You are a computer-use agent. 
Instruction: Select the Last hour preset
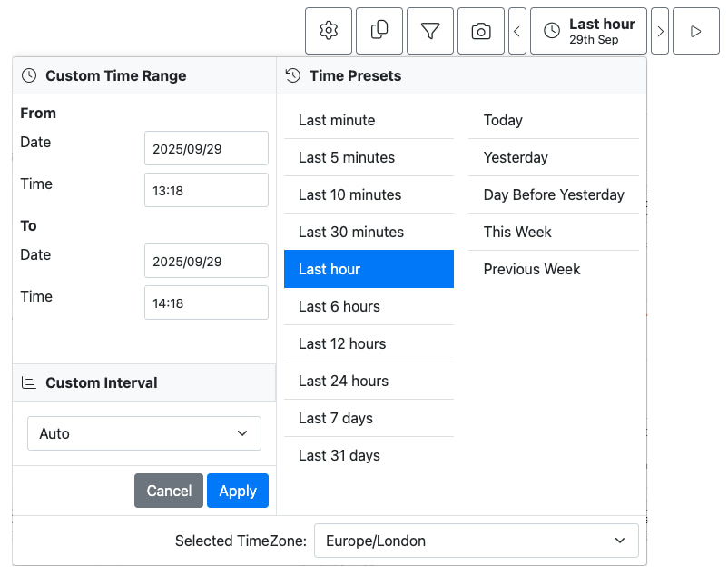368,269
